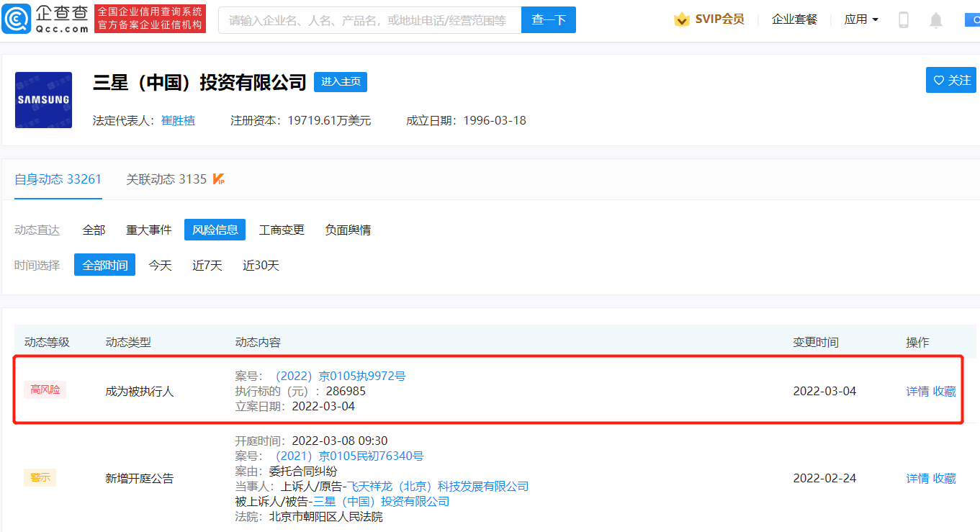
Task: Click the SVIP crown icon
Action: click(681, 19)
